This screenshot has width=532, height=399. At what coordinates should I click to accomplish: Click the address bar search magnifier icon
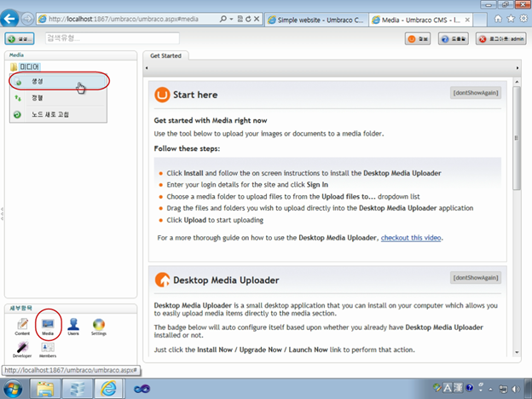tap(223, 19)
